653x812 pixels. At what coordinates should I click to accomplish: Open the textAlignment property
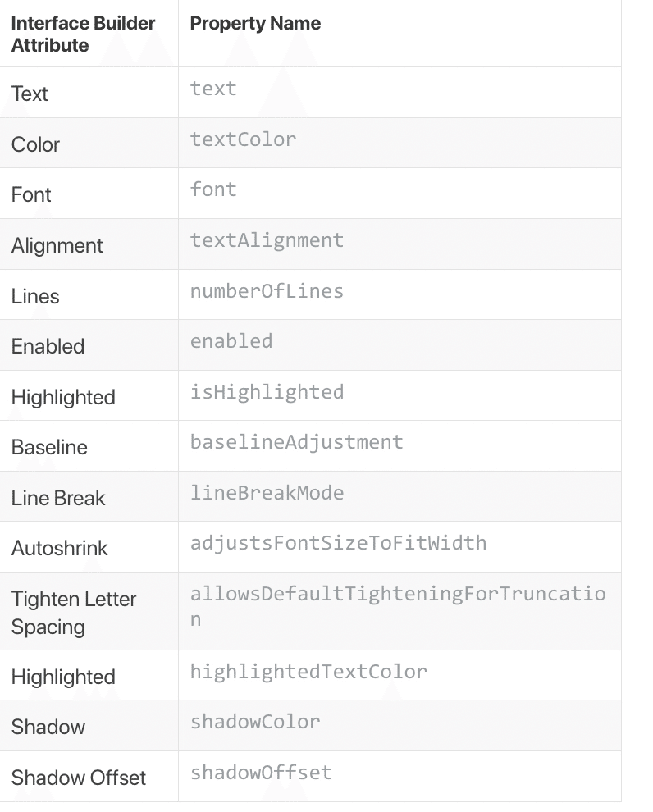click(267, 239)
